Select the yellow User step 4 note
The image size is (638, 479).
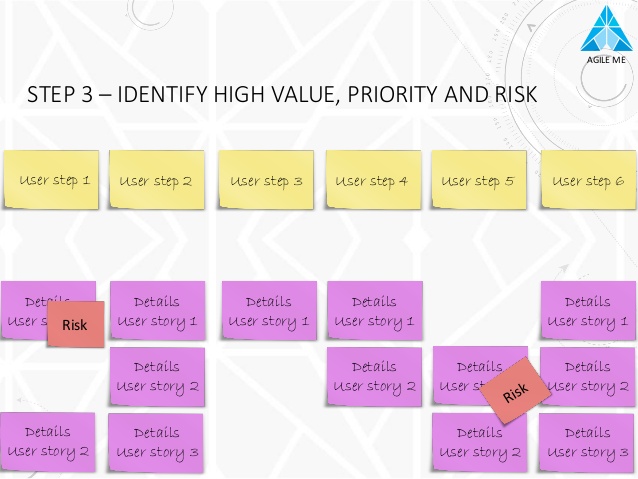pyautogui.click(x=372, y=180)
